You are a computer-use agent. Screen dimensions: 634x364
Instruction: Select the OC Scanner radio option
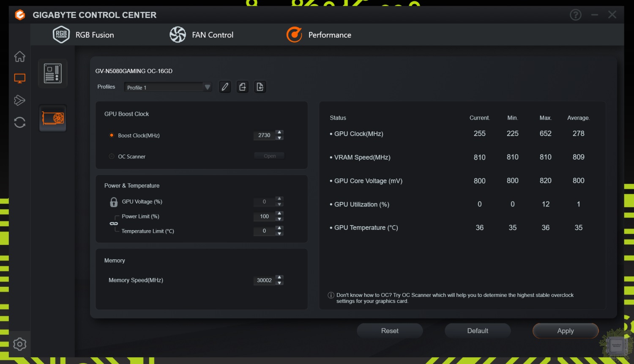coord(112,157)
